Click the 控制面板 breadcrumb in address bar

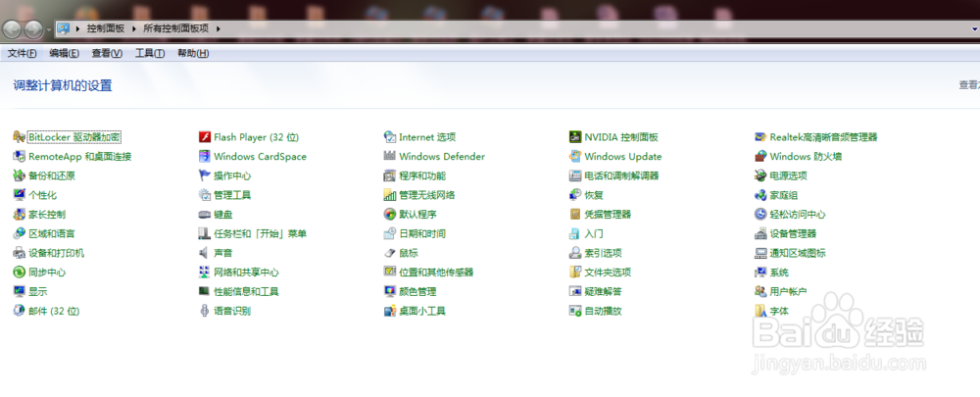(106, 28)
